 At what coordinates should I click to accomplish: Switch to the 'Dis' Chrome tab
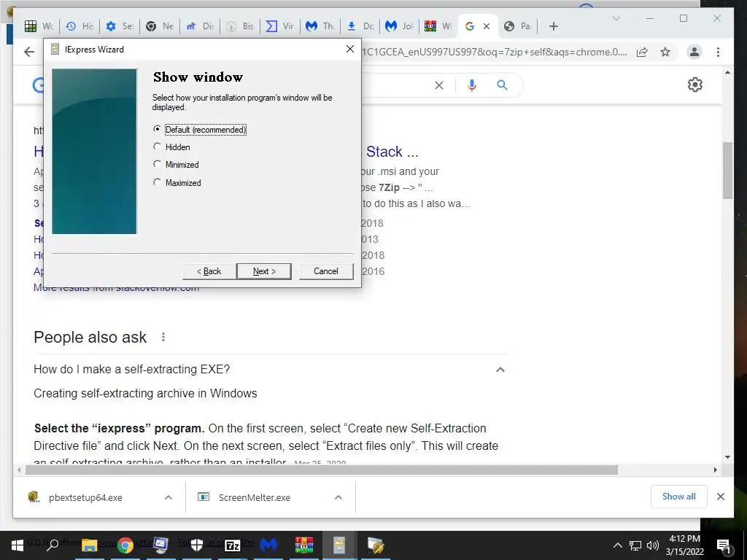[x=200, y=26]
